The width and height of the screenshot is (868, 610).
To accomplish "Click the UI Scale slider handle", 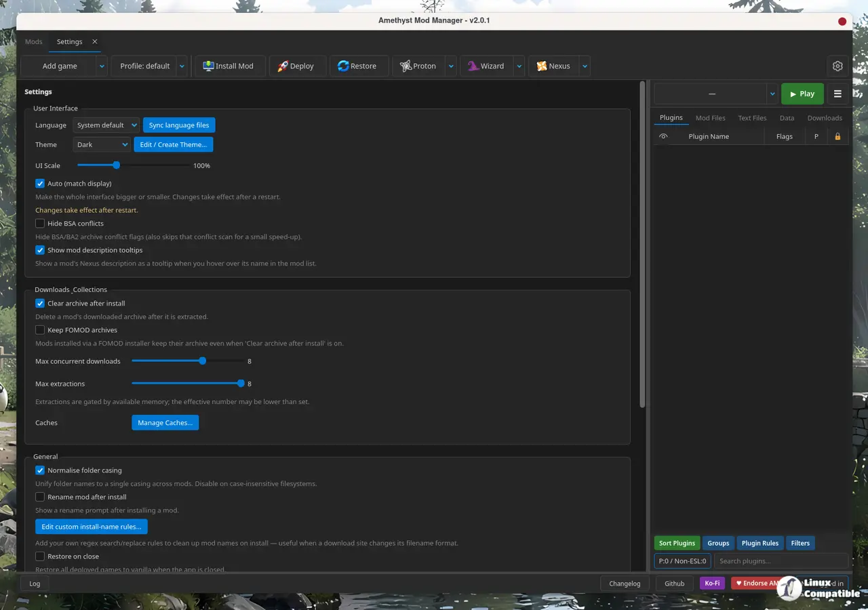I will [117, 165].
